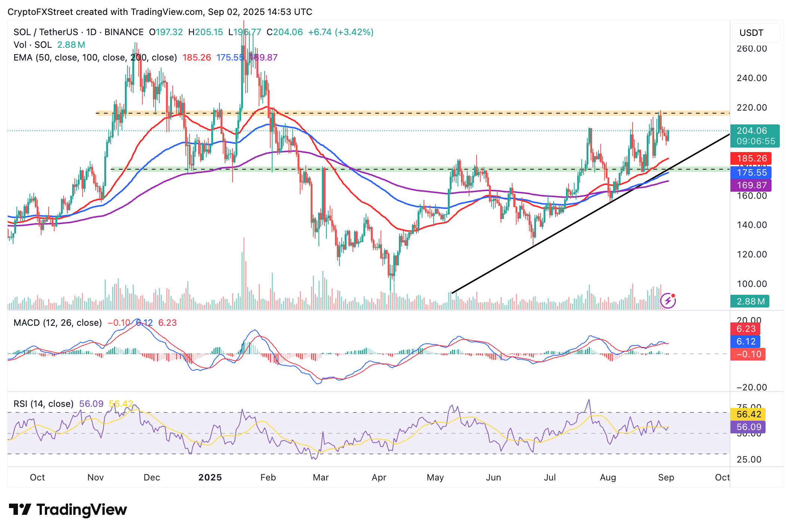Click the yellow 56.42 RSI axis label

748,414
